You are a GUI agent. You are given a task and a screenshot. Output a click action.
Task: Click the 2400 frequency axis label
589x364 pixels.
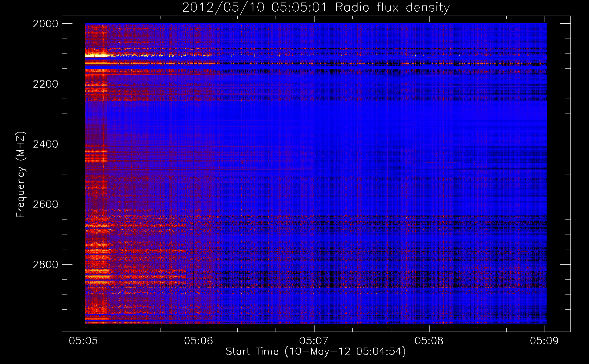(x=46, y=144)
